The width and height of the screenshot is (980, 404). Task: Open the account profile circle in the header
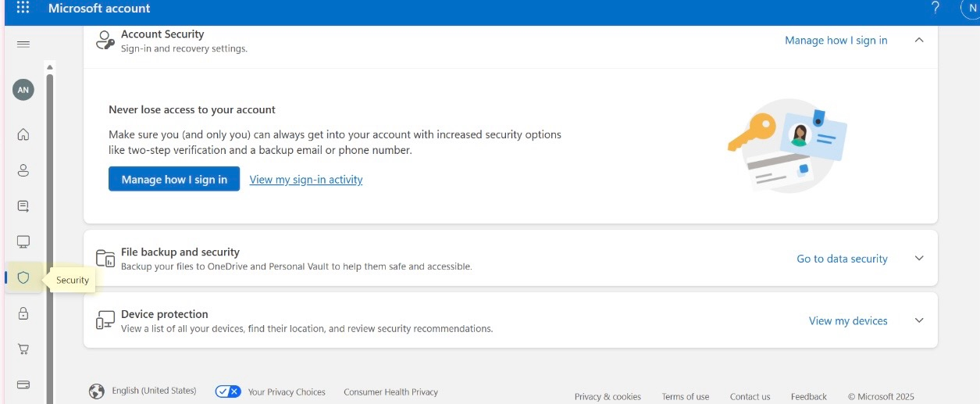[971, 9]
